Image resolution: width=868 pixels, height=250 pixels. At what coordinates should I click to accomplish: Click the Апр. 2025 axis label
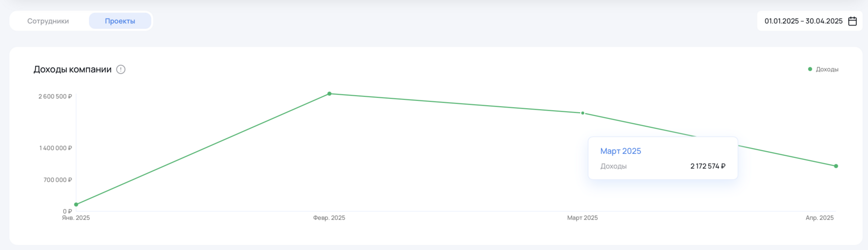(819, 218)
